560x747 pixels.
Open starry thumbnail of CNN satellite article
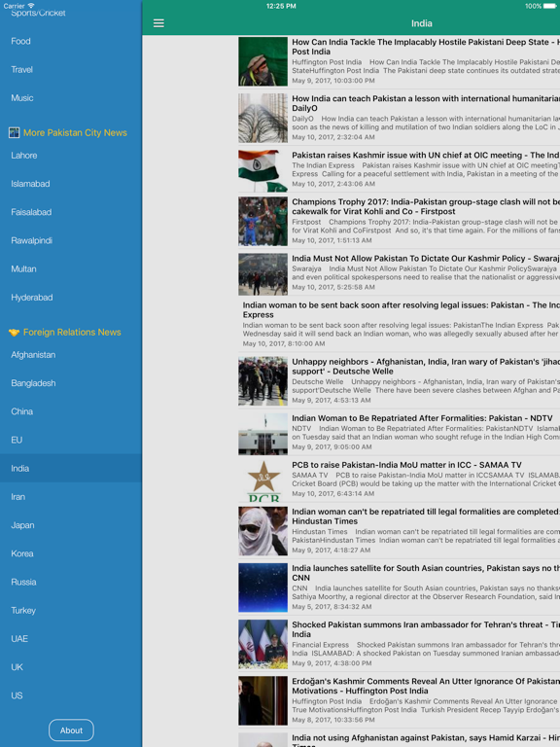coord(262,587)
